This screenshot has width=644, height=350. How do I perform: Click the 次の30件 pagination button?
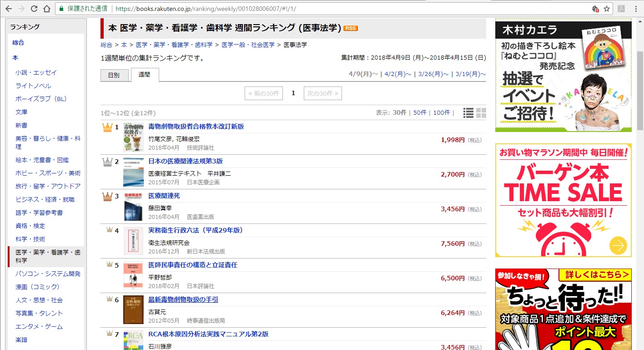pos(323,93)
